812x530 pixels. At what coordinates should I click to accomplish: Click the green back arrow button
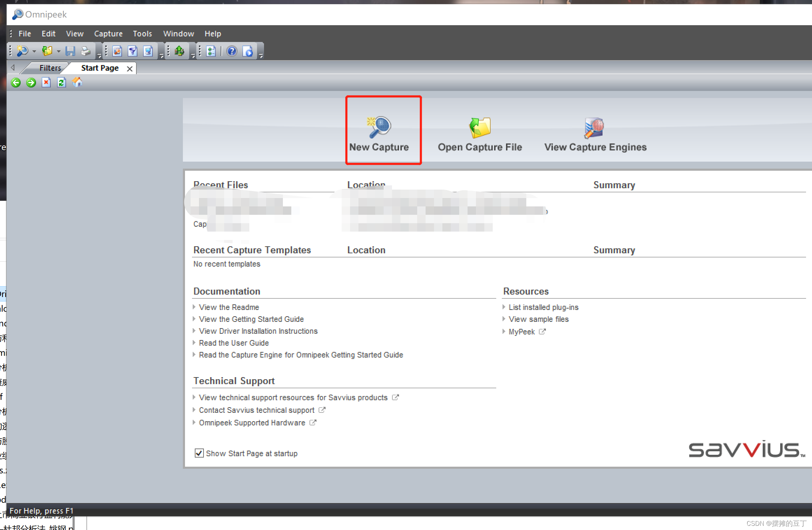coord(16,83)
